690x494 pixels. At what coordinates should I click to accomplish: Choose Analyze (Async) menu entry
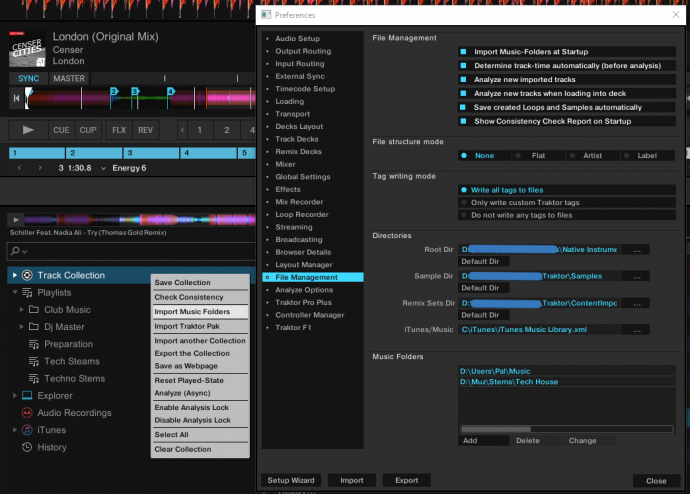pyautogui.click(x=200, y=393)
